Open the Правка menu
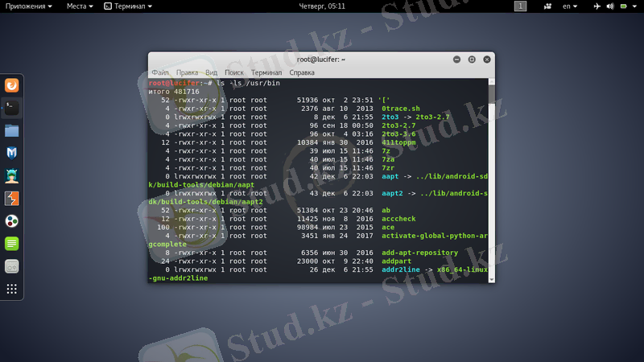Viewport: 644px width, 362px height. [x=187, y=72]
